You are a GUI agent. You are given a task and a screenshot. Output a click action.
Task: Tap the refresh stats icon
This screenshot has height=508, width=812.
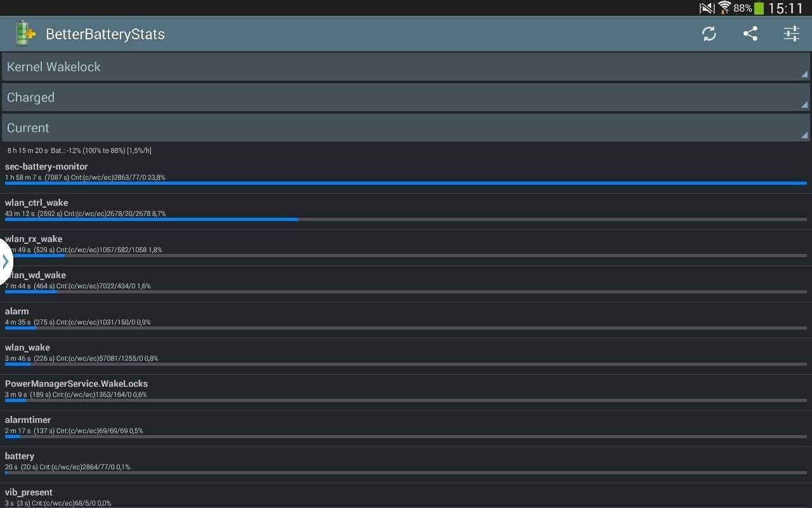click(x=709, y=34)
